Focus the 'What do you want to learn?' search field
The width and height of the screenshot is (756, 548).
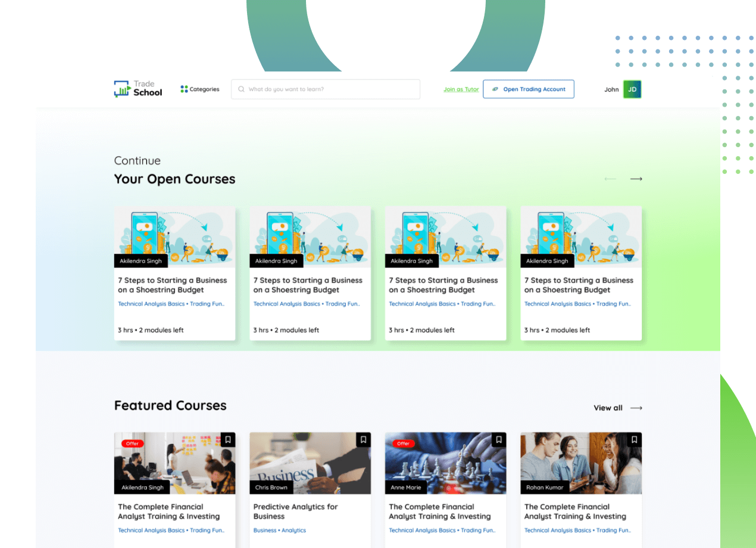tap(326, 89)
